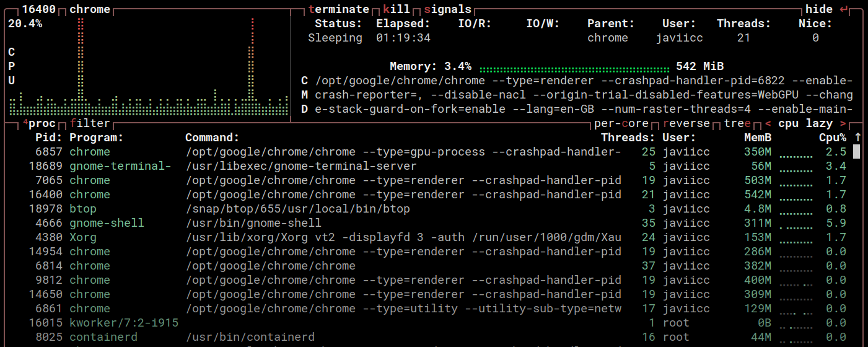The width and height of the screenshot is (868, 347).
Task: Click the User: column header in list
Action: [680, 138]
